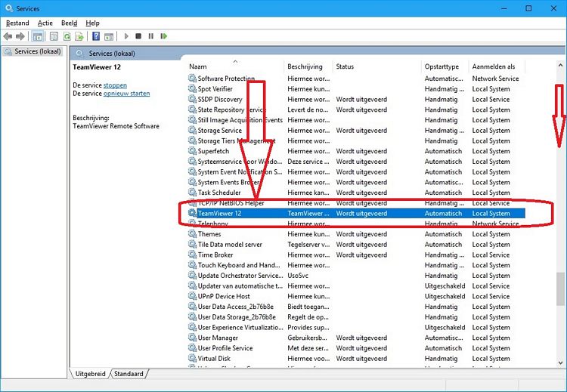Select the User Data Access_2b76b8e service
The image size is (567, 392).
click(236, 307)
